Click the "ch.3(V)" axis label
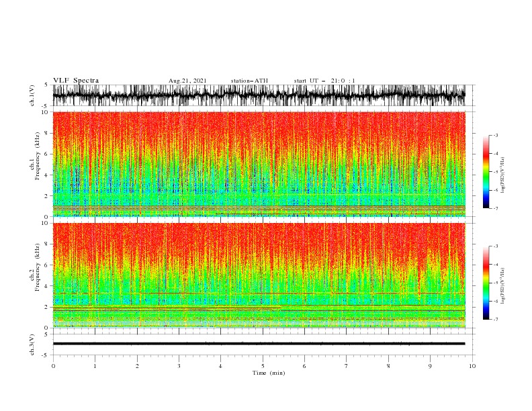Image resolution: width=532 pixels, height=411 pixels. pyautogui.click(x=32, y=345)
